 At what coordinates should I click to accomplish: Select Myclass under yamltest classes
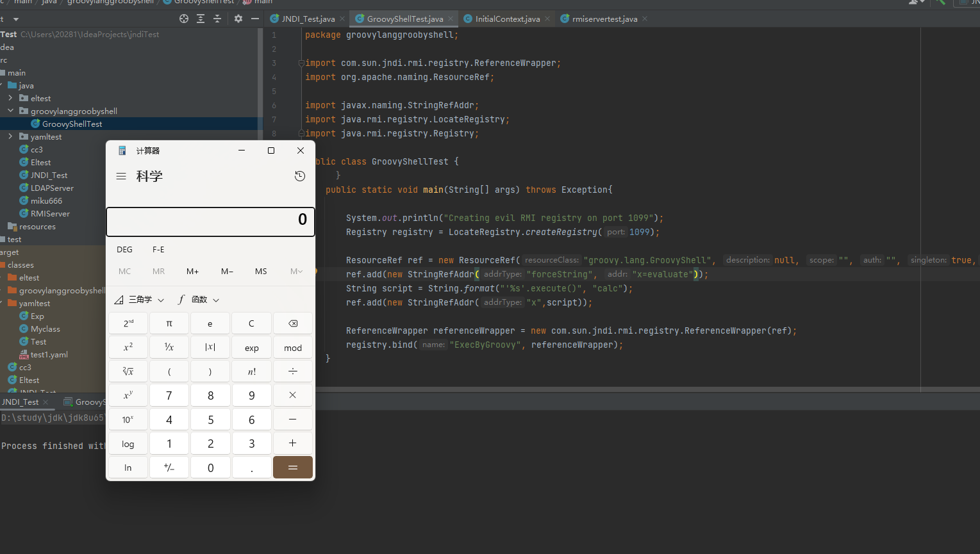pyautogui.click(x=46, y=329)
